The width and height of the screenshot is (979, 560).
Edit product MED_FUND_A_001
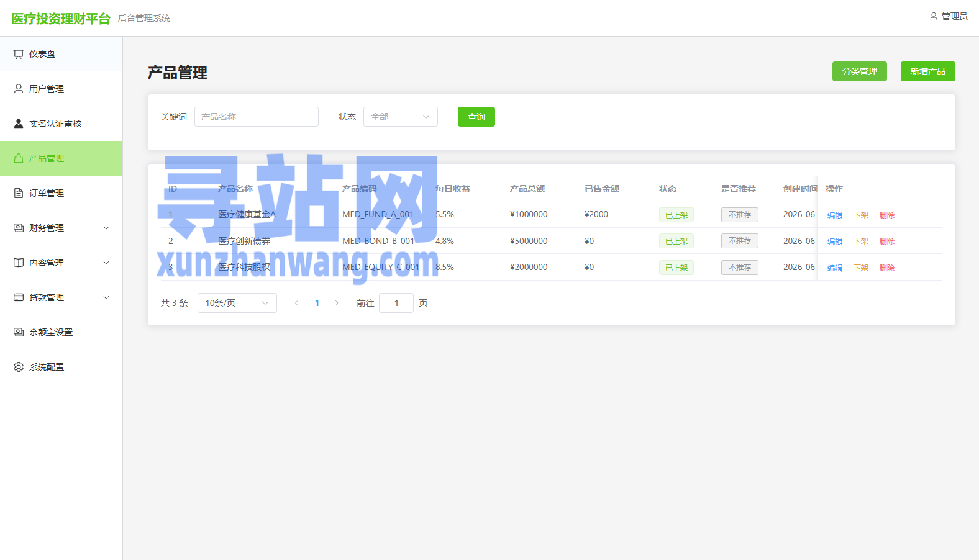pos(835,215)
